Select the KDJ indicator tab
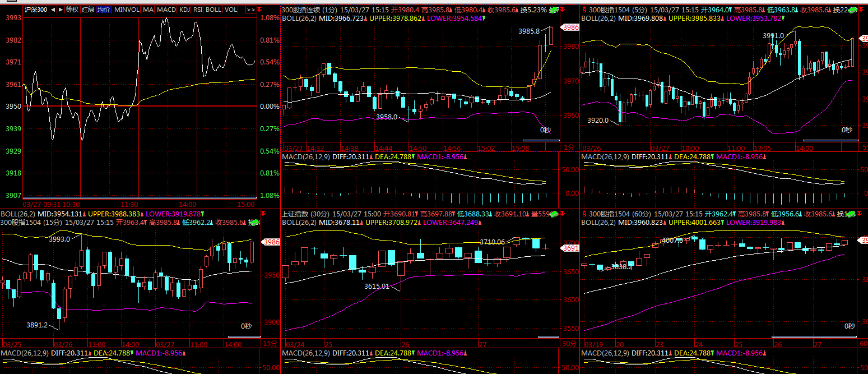Image resolution: width=868 pixels, height=374 pixels. [184, 10]
